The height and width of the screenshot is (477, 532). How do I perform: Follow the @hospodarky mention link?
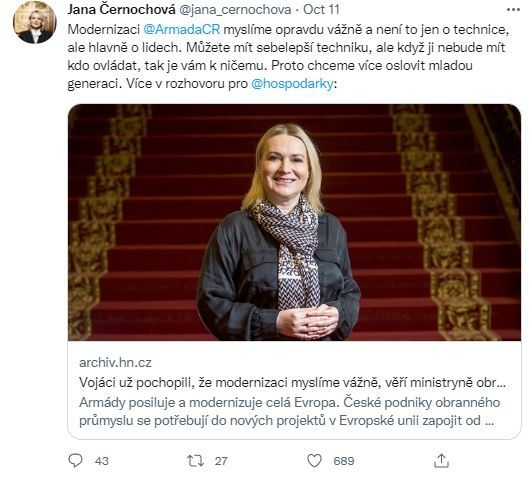tap(292, 83)
